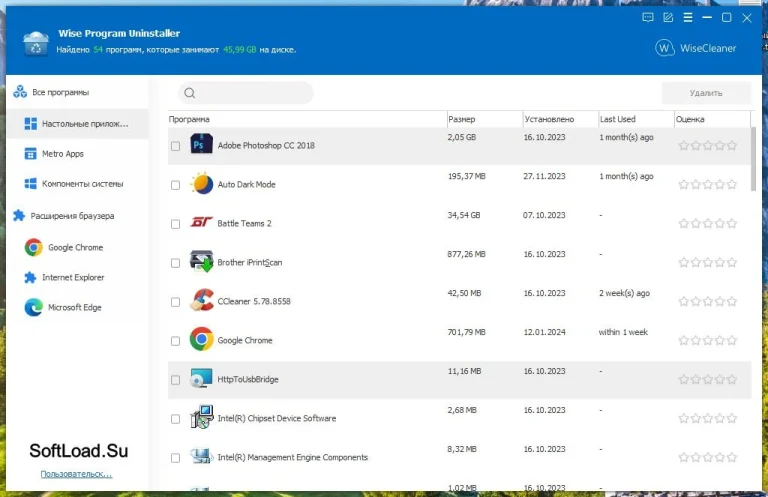Click the feedback chat icon in title bar
The width and height of the screenshot is (768, 497).
[x=648, y=18]
